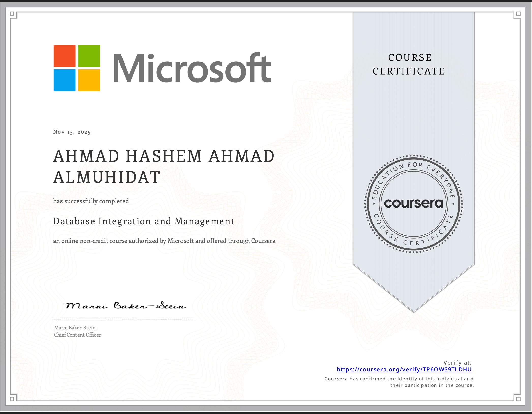Click the Nov 15, 2025 date
The width and height of the screenshot is (532, 414).
72,132
